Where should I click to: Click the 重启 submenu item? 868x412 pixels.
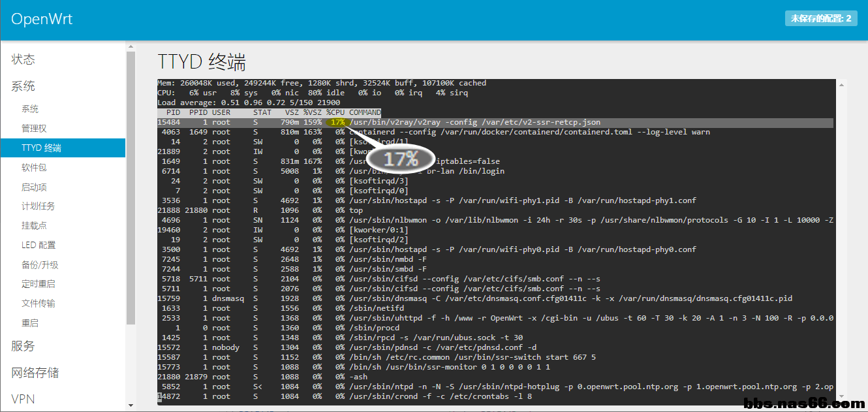tap(30, 323)
